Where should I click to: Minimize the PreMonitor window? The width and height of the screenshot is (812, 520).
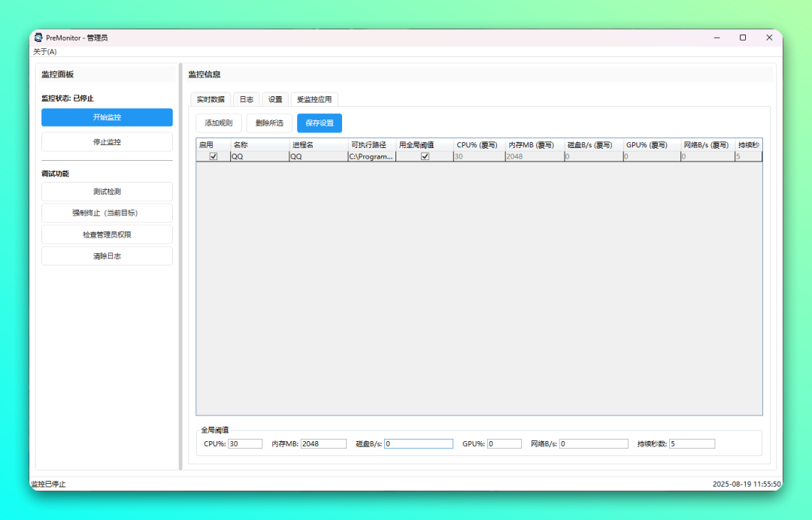pos(717,38)
